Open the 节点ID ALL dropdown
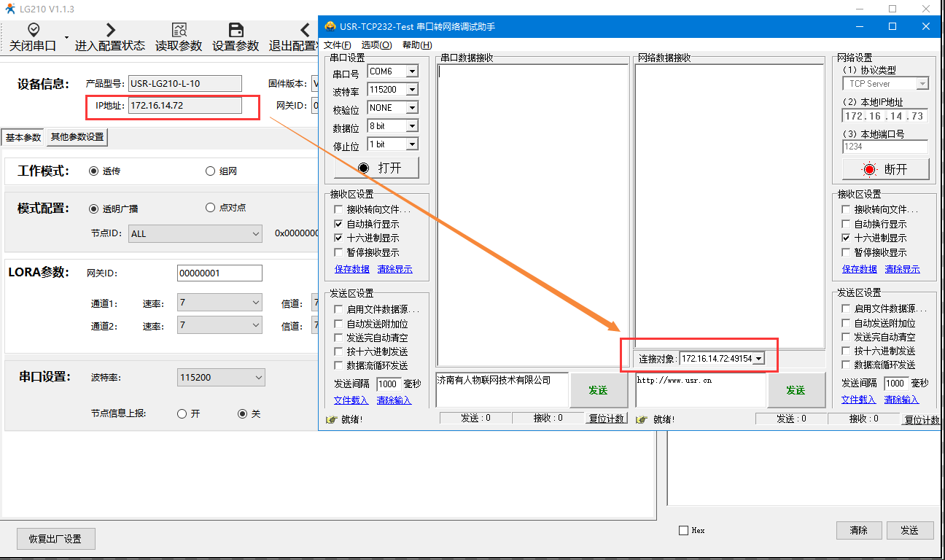Screen dimensions: 945x560 point(255,234)
